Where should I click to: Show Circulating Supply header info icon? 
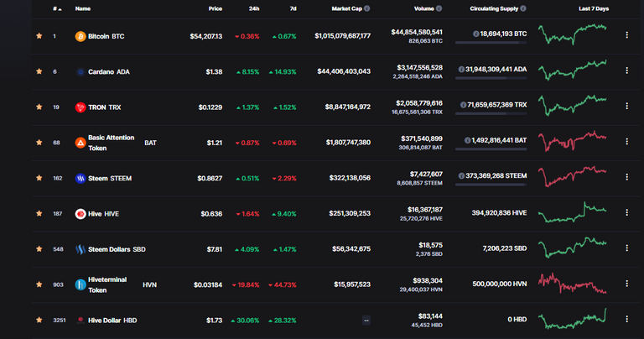[523, 8]
